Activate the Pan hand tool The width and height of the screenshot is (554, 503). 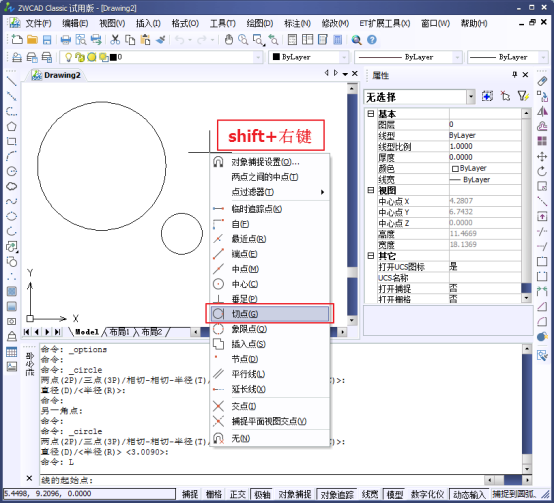click(x=229, y=40)
